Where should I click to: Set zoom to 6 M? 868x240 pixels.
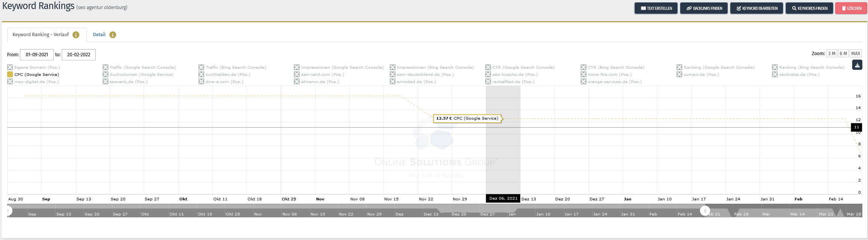click(844, 54)
